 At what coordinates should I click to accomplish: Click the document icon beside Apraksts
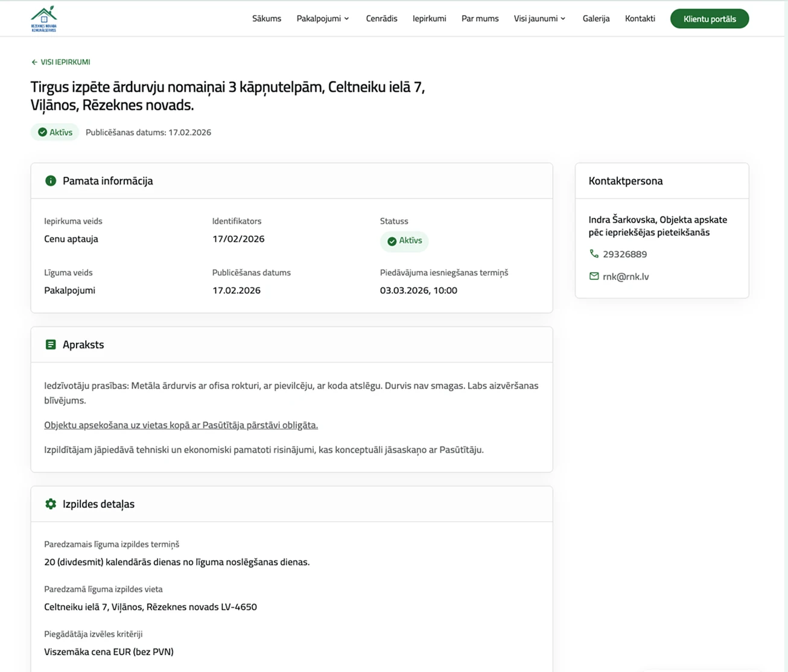[x=51, y=344]
